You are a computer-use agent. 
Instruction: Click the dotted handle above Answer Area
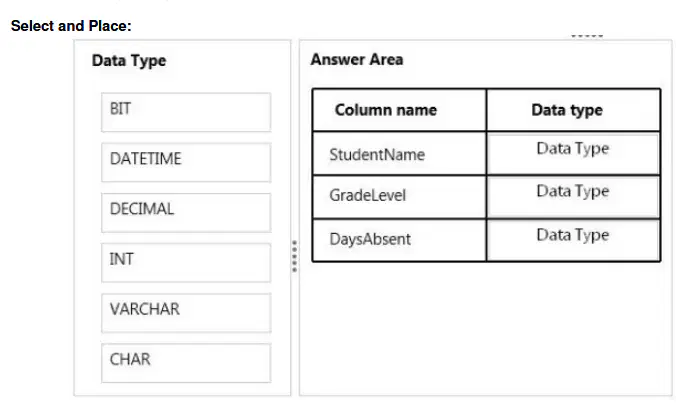click(587, 35)
